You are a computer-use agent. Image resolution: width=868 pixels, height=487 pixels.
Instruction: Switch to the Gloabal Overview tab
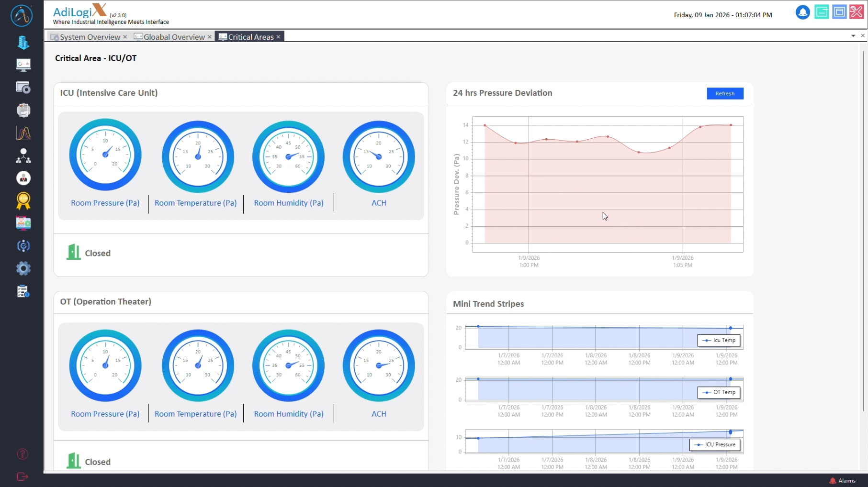tap(174, 37)
